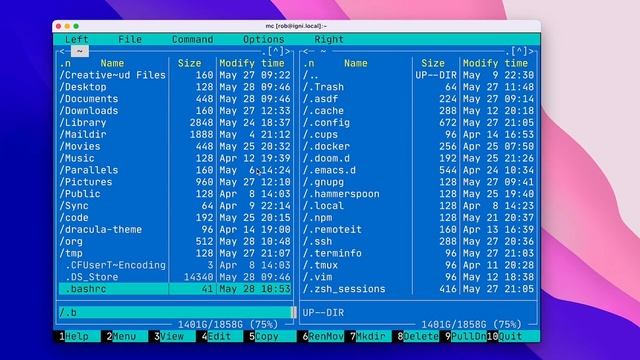Click the 5 Copy function key button
The image size is (640, 360).
[264, 336]
